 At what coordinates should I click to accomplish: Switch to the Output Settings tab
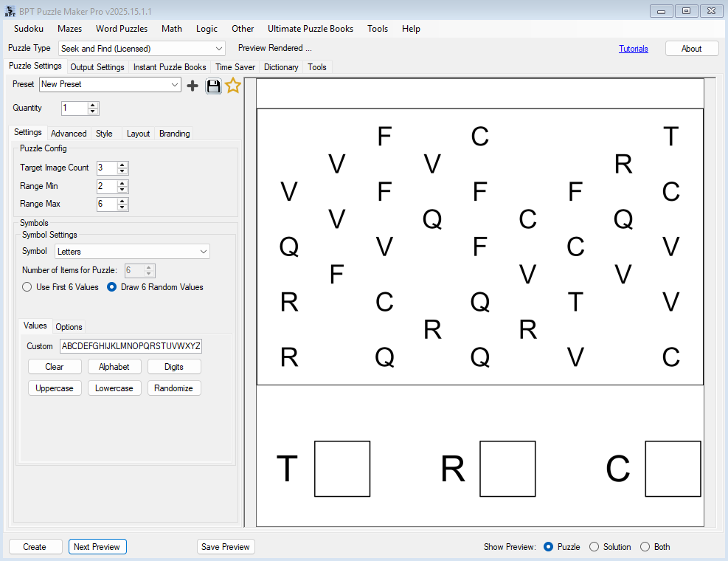click(x=97, y=67)
